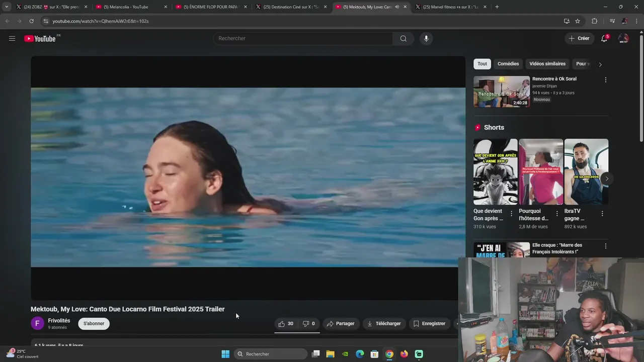
Task: Select the Tout filter chip
Action: coord(482,64)
